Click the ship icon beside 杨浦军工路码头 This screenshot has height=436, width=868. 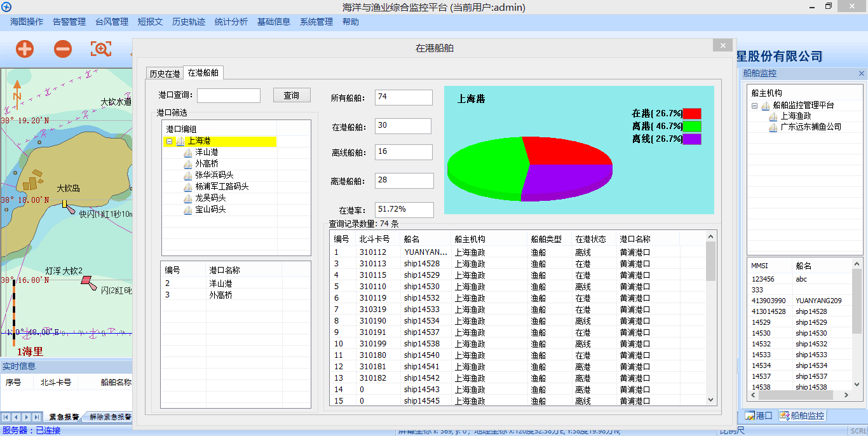188,187
